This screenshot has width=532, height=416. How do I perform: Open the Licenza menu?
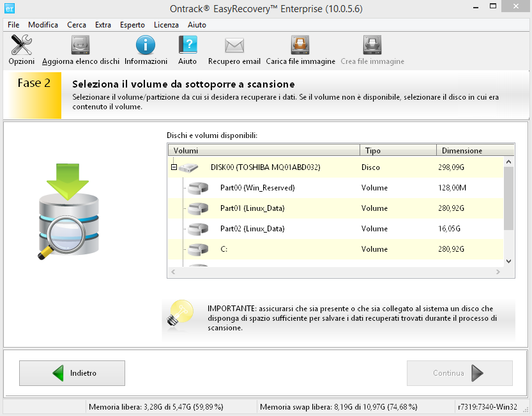pos(166,25)
